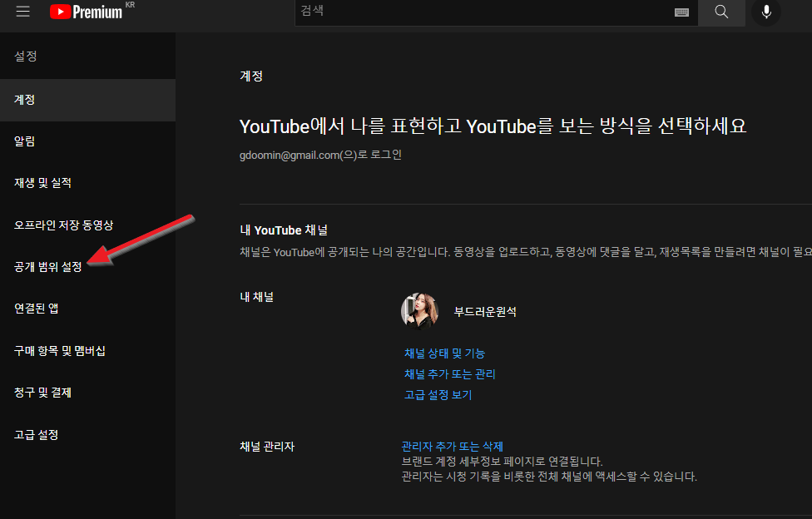Click the 계정 page heading

click(x=251, y=77)
